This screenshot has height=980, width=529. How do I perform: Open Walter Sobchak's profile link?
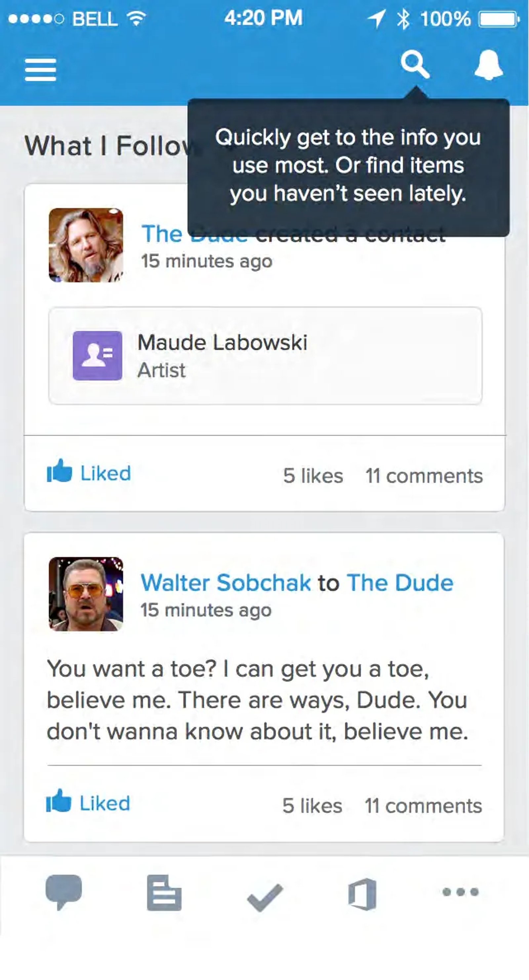(226, 582)
